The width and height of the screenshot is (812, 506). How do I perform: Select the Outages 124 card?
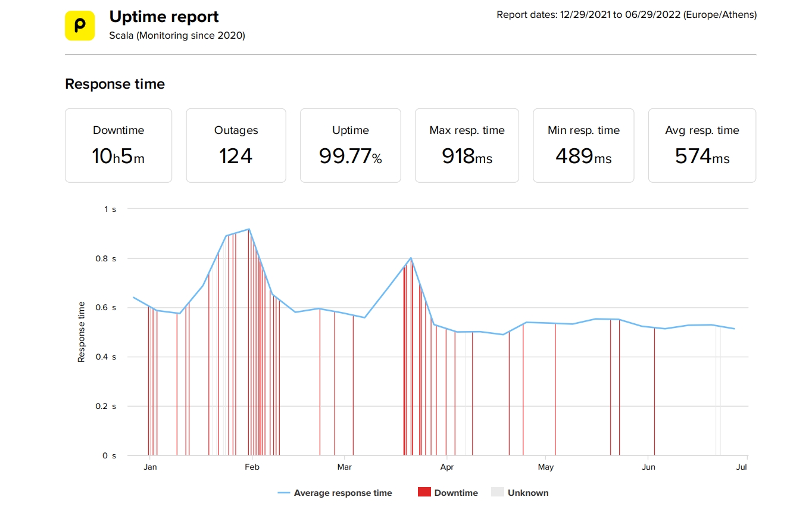236,145
